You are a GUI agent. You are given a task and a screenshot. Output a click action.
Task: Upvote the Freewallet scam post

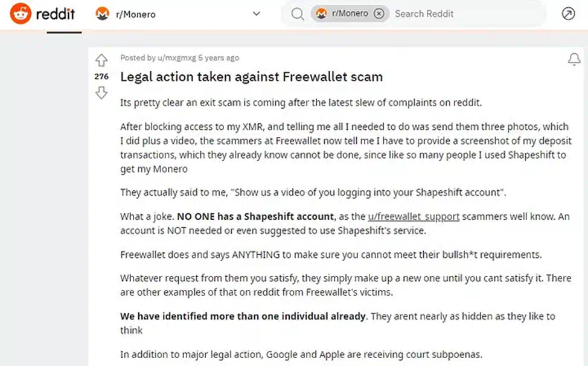(x=101, y=60)
